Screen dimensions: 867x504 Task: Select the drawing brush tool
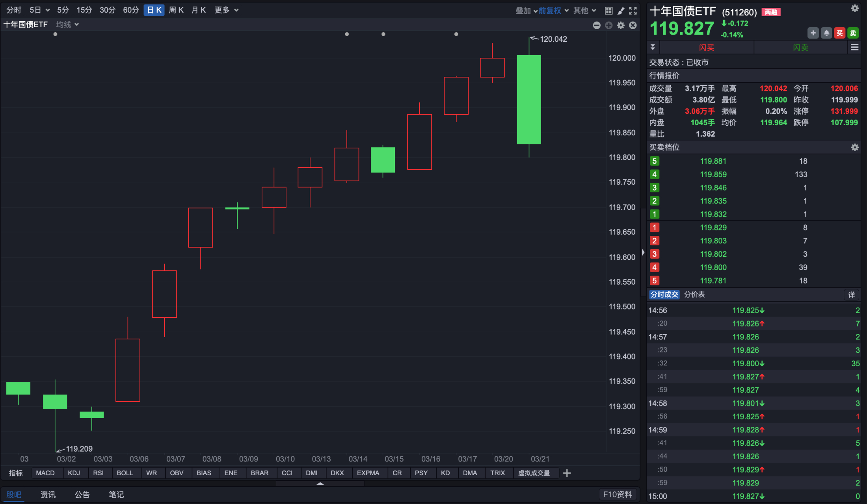pyautogui.click(x=621, y=11)
